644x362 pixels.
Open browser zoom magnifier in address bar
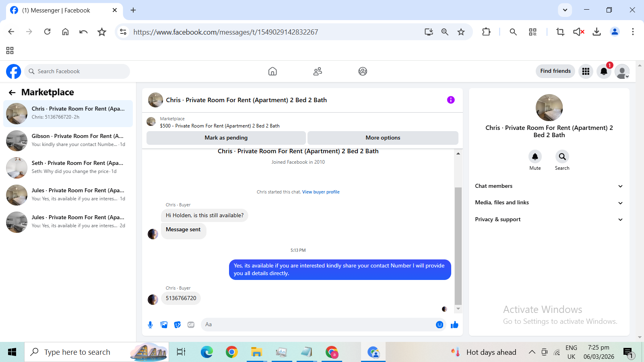[445, 32]
